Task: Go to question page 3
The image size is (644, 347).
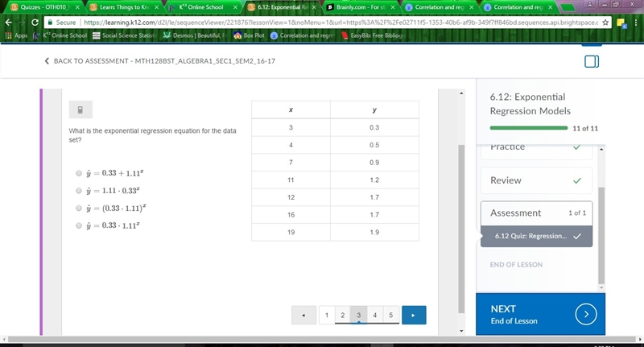Action: [x=358, y=315]
